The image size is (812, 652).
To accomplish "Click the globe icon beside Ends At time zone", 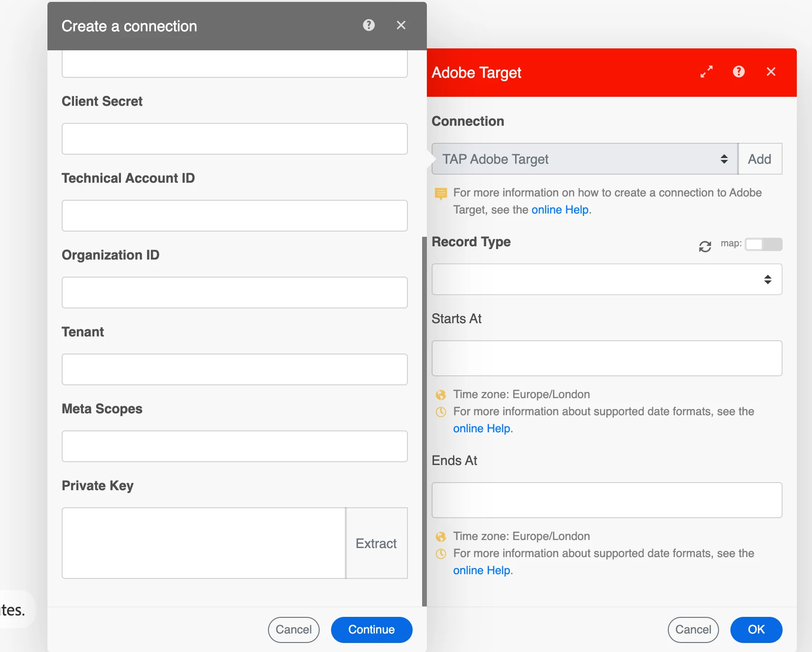I will [441, 537].
